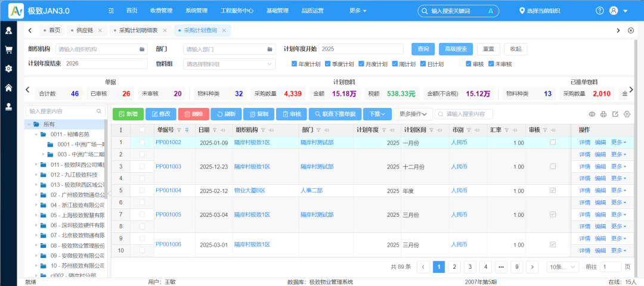644x286 pixels.
Task: Open the home sidebar icon
Action: point(8,88)
